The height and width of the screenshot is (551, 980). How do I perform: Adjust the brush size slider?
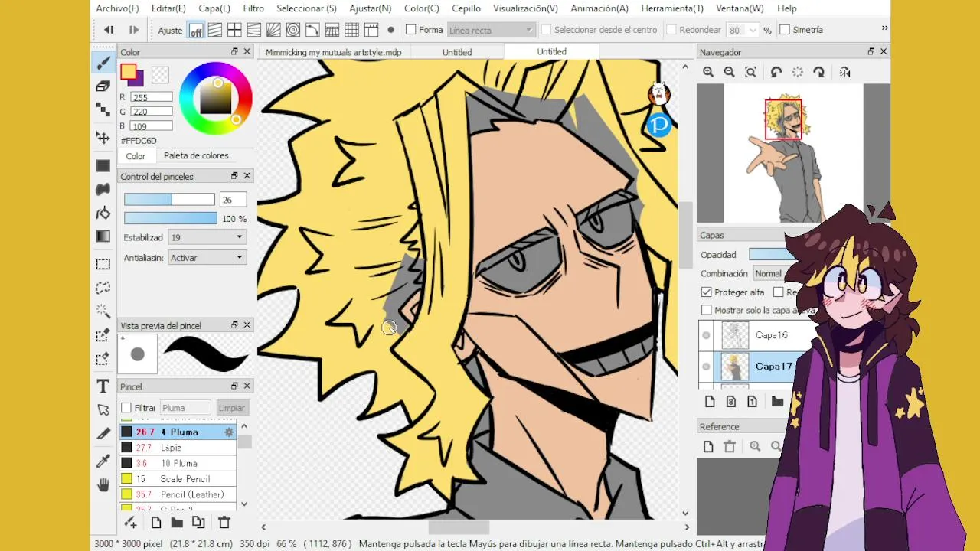point(170,200)
